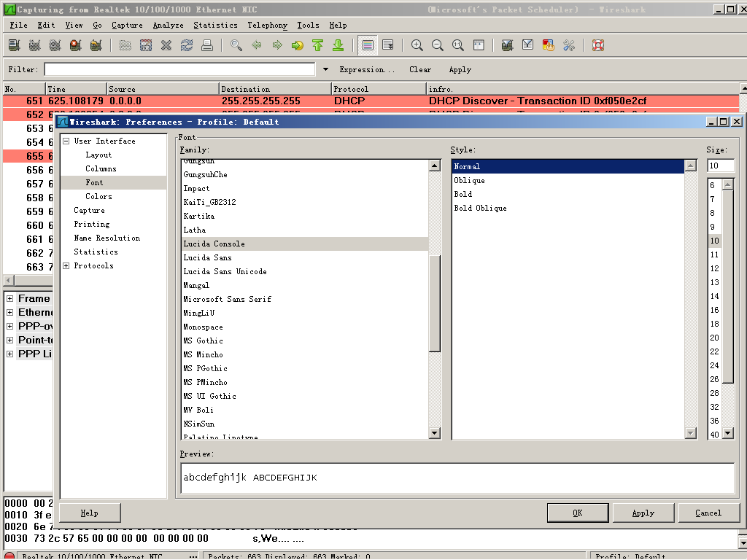This screenshot has width=747, height=560.
Task: Save the capture file icon
Action: (146, 45)
